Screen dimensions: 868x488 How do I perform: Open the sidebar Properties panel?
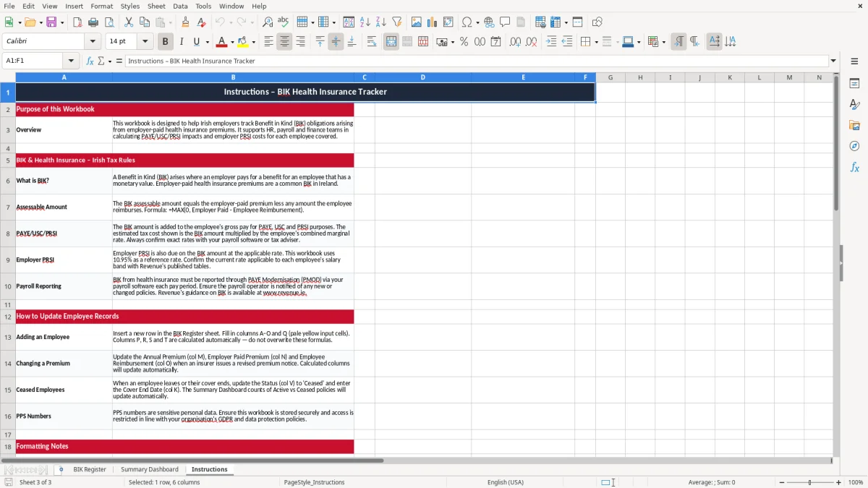click(x=854, y=84)
